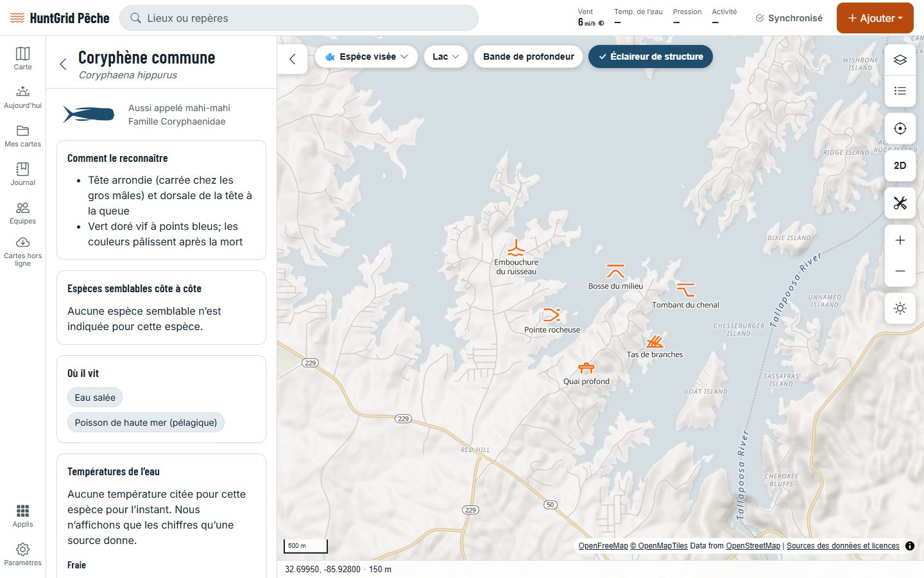Click the Red Hill map label
This screenshot has height=578, width=924.
(475, 450)
